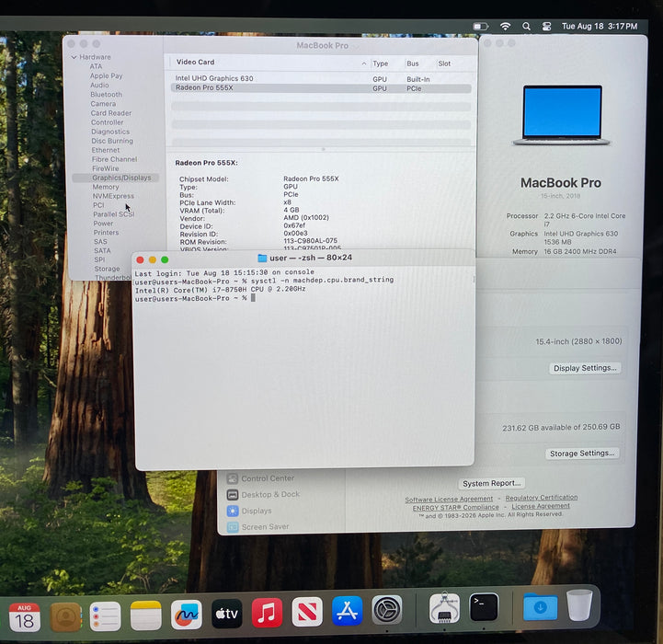
Task: Launch Contacts app in dock
Action: (65, 616)
